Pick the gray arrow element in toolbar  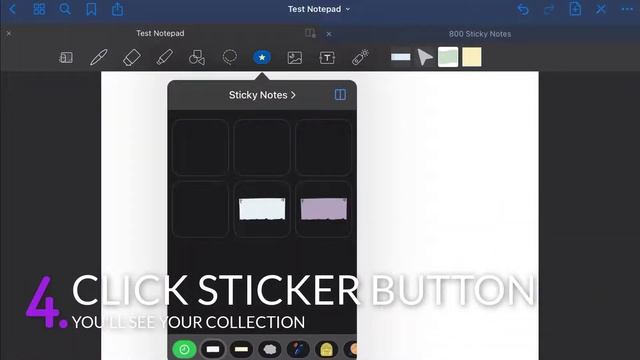click(x=425, y=57)
